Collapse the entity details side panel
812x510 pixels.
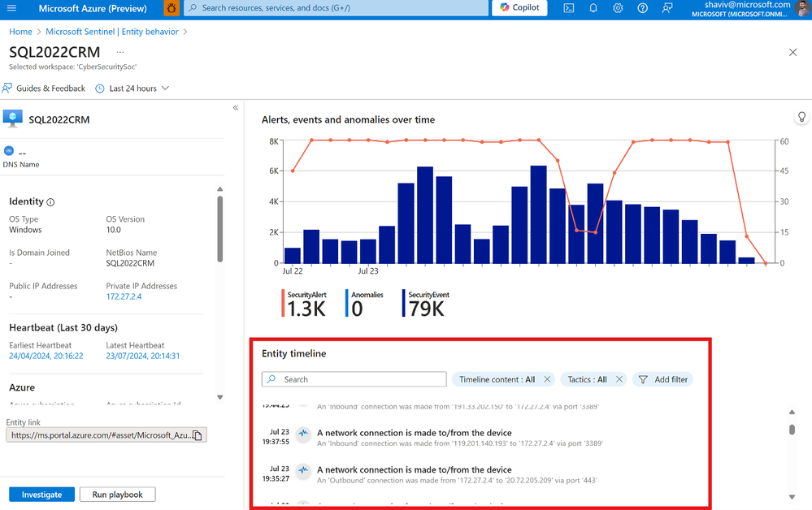[236, 107]
